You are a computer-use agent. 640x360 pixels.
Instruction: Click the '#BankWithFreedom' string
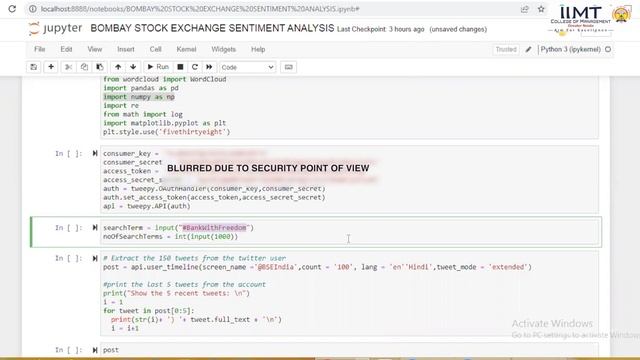pyautogui.click(x=214, y=228)
